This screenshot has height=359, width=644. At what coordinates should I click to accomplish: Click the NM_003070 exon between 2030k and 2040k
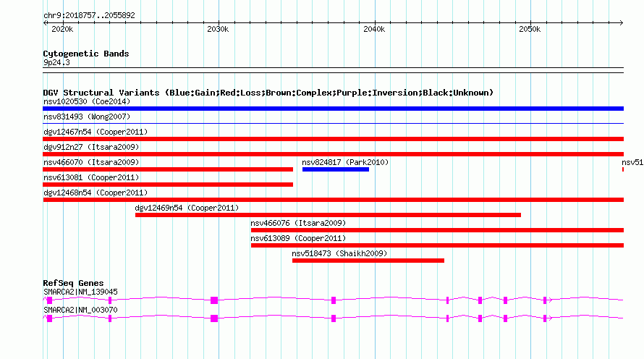click(334, 318)
